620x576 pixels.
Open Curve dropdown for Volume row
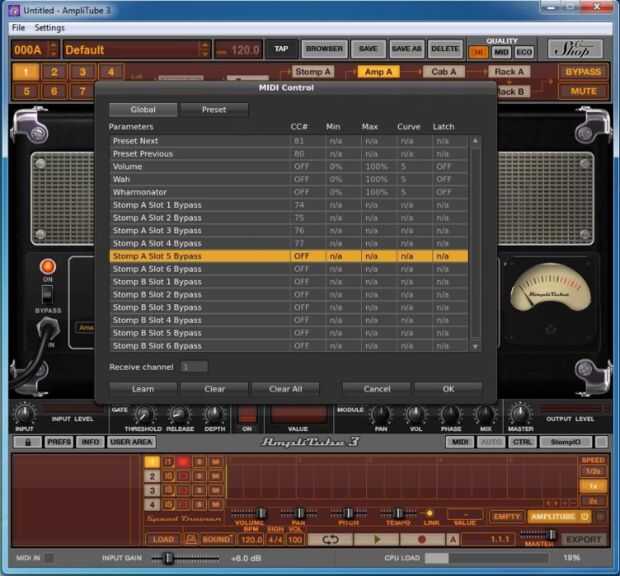(x=412, y=166)
